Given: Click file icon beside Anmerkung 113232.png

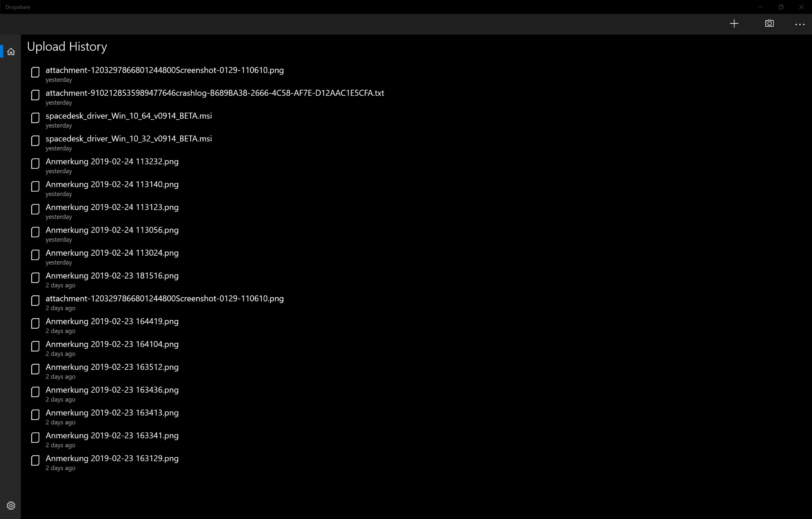Looking at the screenshot, I should tap(35, 164).
